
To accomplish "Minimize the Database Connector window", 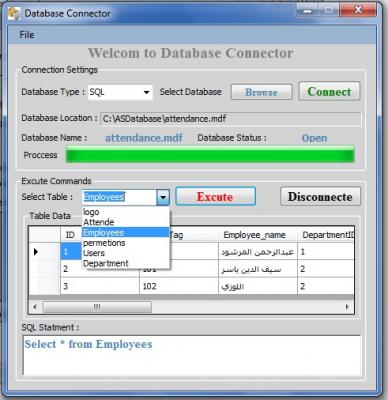I will tap(307, 10).
